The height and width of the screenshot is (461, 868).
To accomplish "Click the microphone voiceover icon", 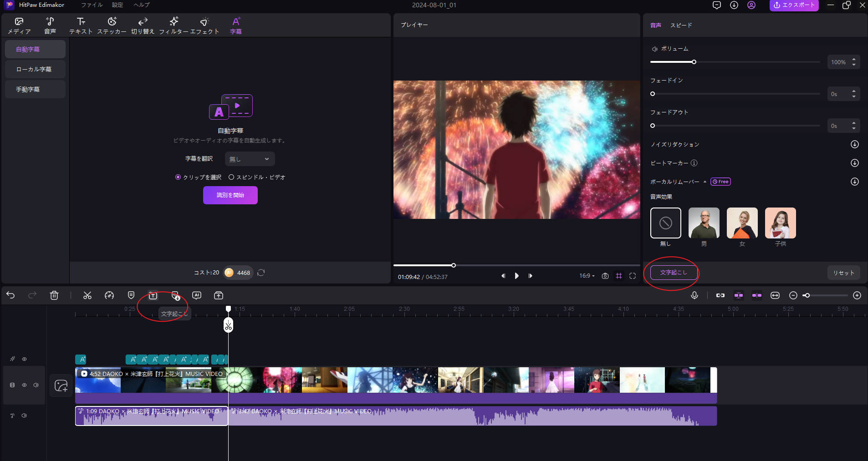I will (x=694, y=295).
